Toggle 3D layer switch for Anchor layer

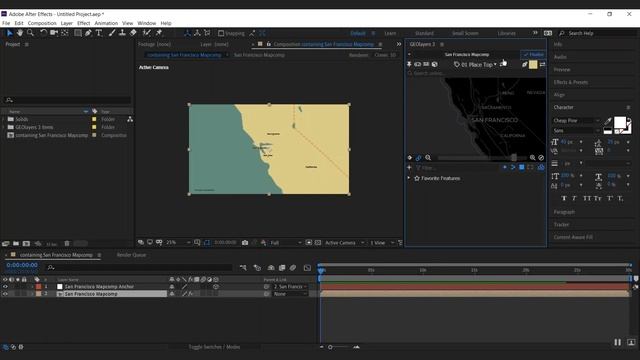coord(216,287)
